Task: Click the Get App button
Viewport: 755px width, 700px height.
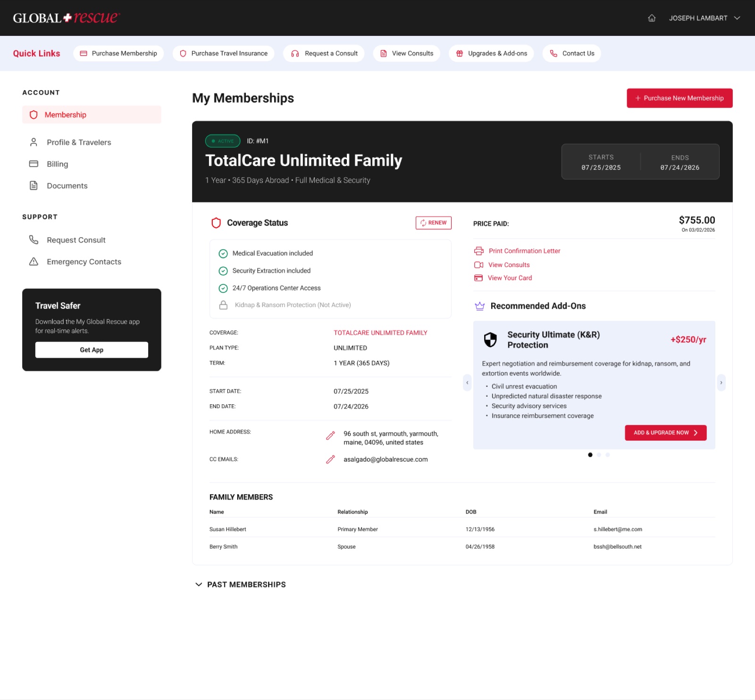Action: (92, 350)
